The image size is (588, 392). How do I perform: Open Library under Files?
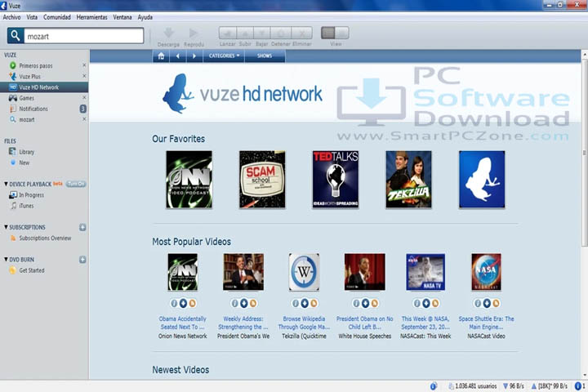point(27,152)
